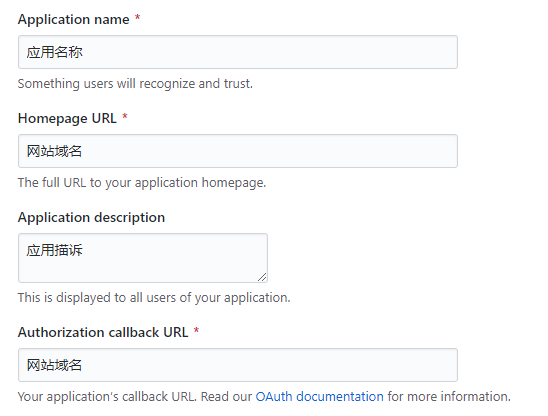Click "This is displayed to all users" hint
This screenshot has height=416, width=548.
click(154, 297)
